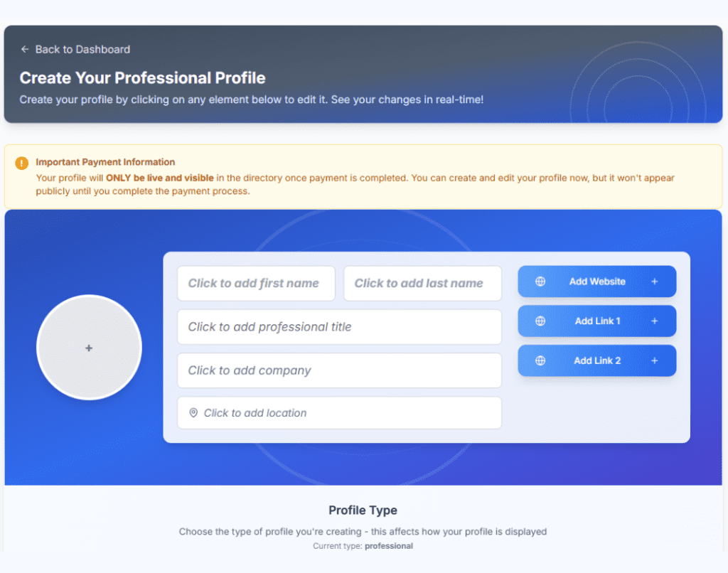Click the globe icon on Add Link 1

click(540, 321)
